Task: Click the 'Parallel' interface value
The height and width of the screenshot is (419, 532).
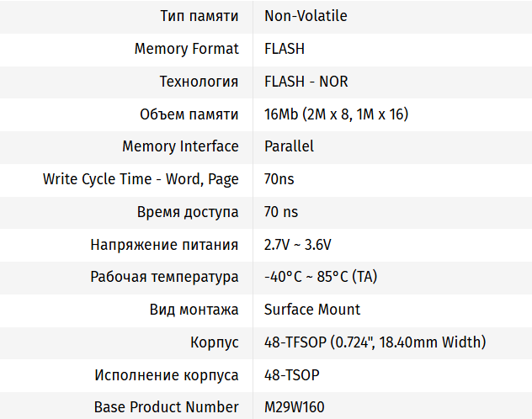Action: pos(289,146)
